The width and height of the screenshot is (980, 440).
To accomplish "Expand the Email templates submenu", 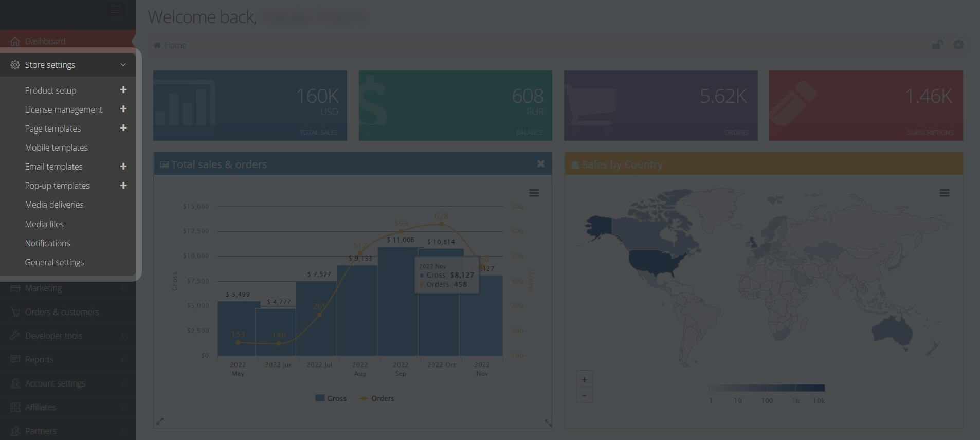I will [x=123, y=167].
